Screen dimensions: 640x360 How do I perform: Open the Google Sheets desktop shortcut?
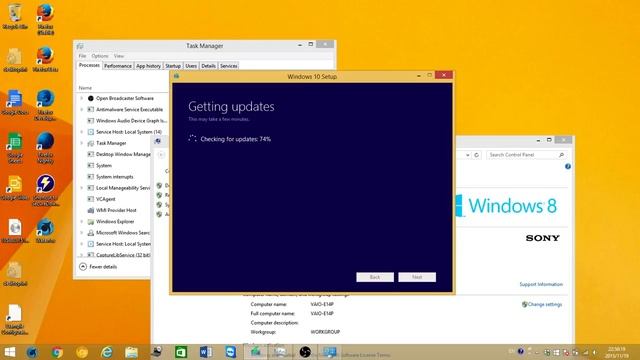point(15,147)
